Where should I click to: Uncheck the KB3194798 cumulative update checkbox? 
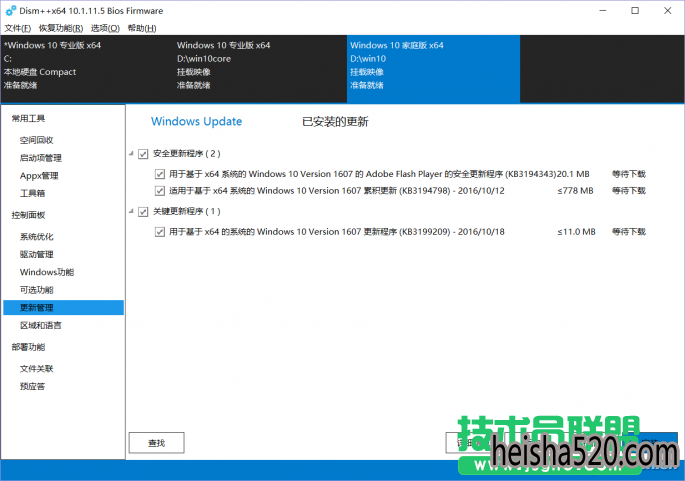(159, 191)
